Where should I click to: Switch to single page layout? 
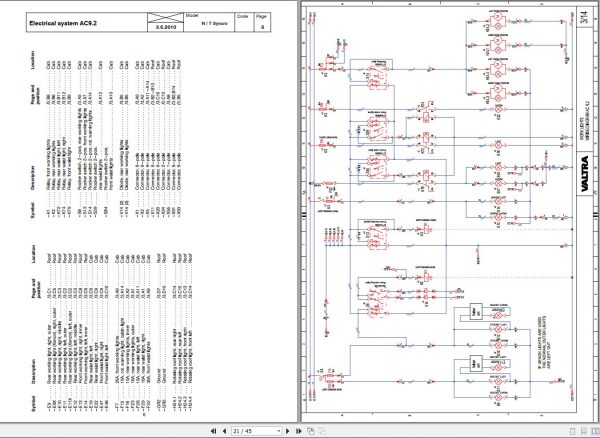point(572,431)
